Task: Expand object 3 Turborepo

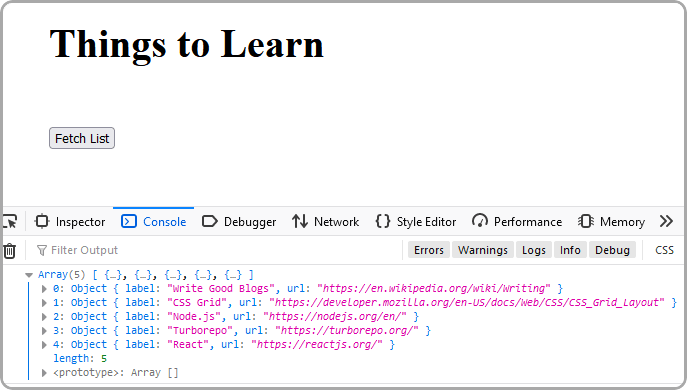Action: tap(44, 331)
